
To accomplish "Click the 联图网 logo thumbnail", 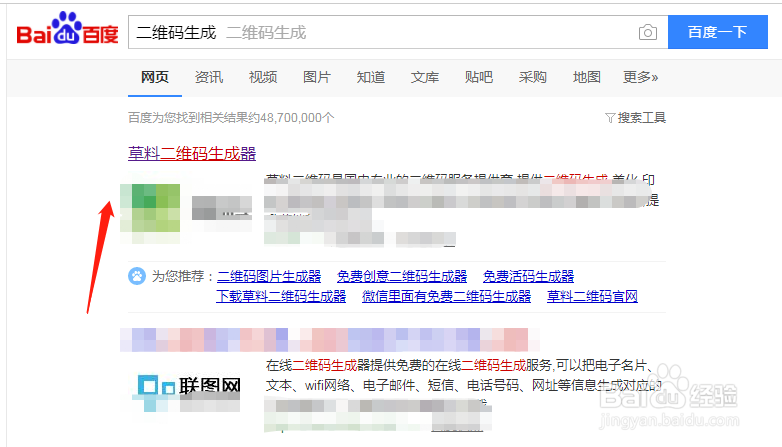I will pos(186,393).
